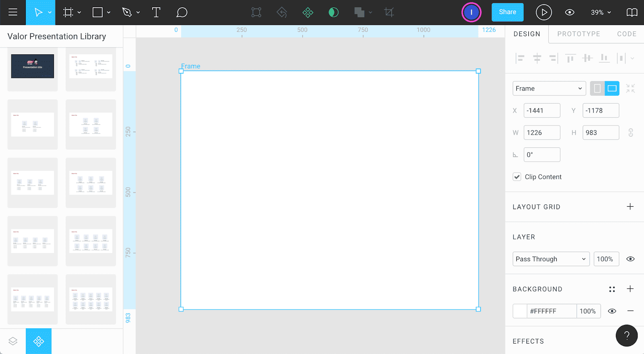
Task: Open the Pass Through blend mode dropdown
Action: (x=551, y=259)
